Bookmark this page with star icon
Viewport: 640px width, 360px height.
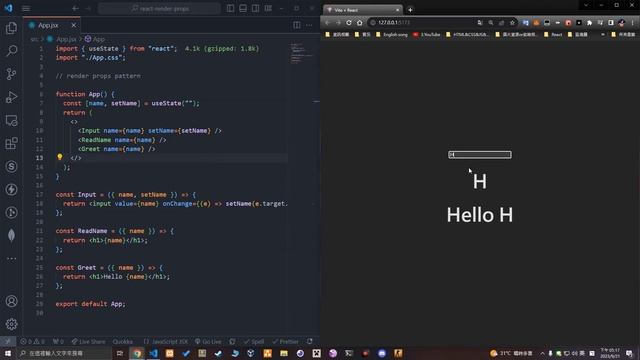[x=512, y=22]
